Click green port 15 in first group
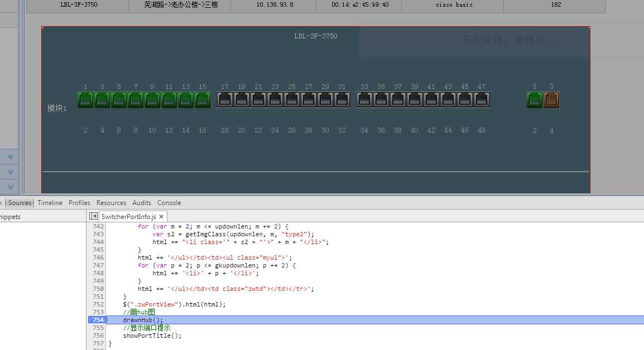The width and height of the screenshot is (644, 350). tap(203, 100)
